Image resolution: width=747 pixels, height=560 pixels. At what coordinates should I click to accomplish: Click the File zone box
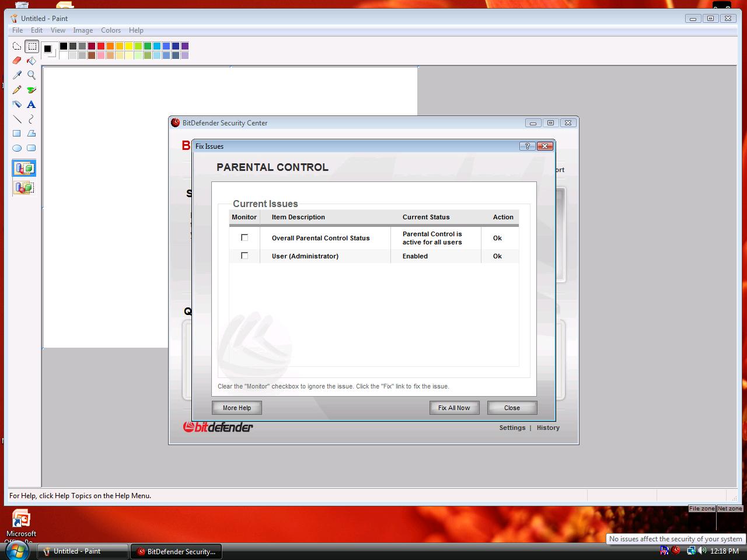click(702, 509)
